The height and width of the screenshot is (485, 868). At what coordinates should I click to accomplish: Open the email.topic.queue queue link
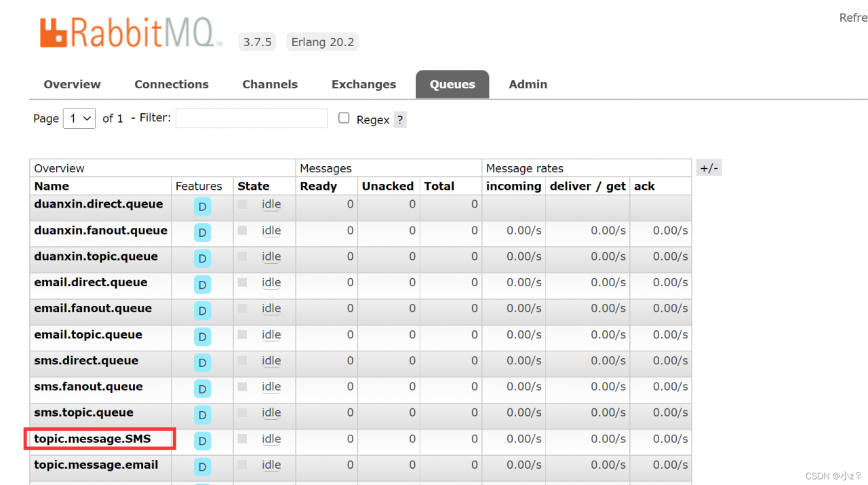[88, 334]
